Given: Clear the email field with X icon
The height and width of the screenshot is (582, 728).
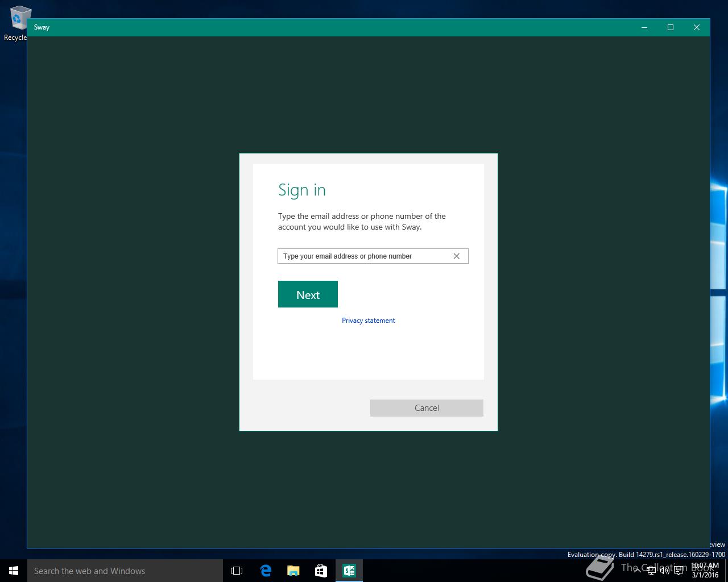Looking at the screenshot, I should pyautogui.click(x=456, y=256).
